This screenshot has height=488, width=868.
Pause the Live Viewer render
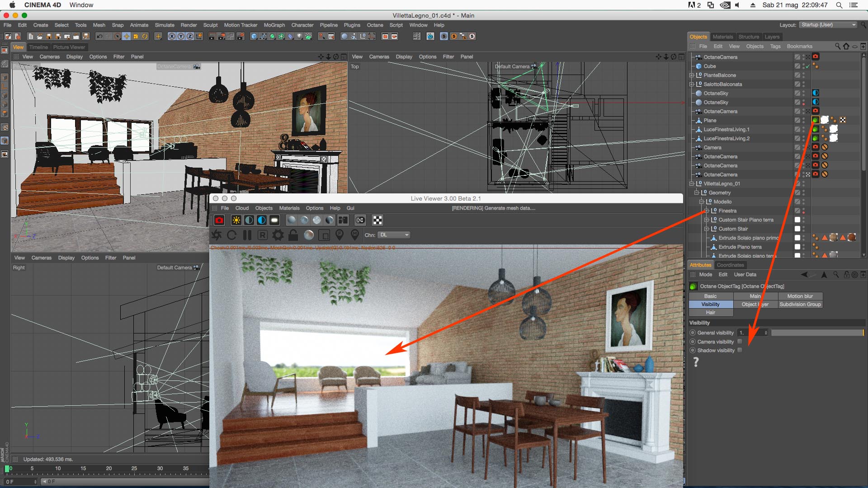click(247, 235)
